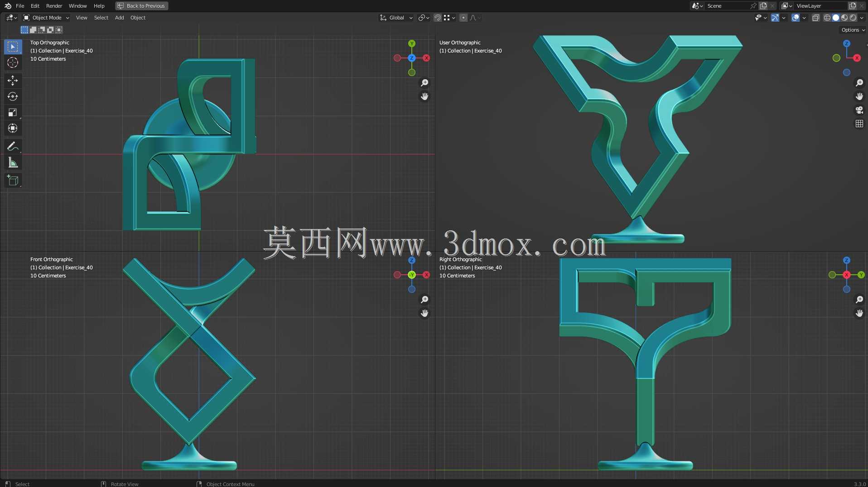Click the ViewLayer name field
Viewport: 868px width, 487px height.
821,6
